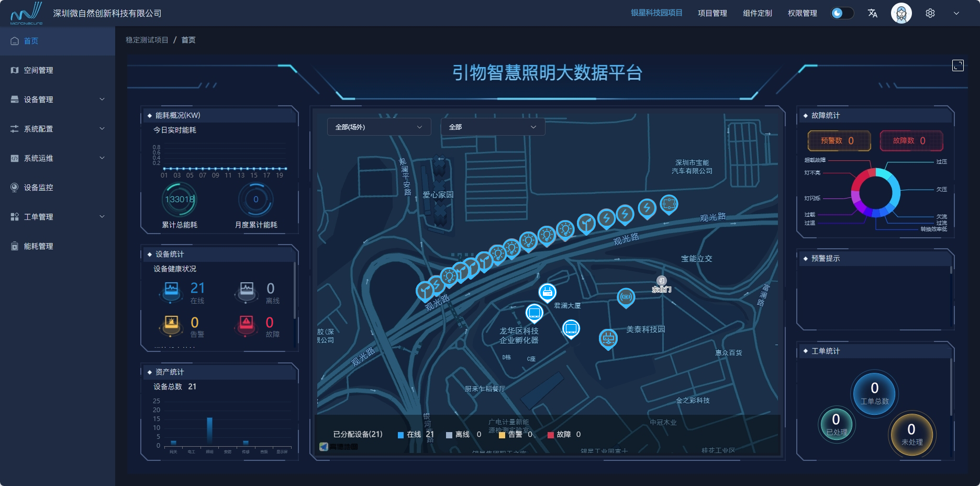Expand the 系统运维 submenu
Image resolution: width=980 pixels, height=486 pixels.
pyautogui.click(x=102, y=158)
